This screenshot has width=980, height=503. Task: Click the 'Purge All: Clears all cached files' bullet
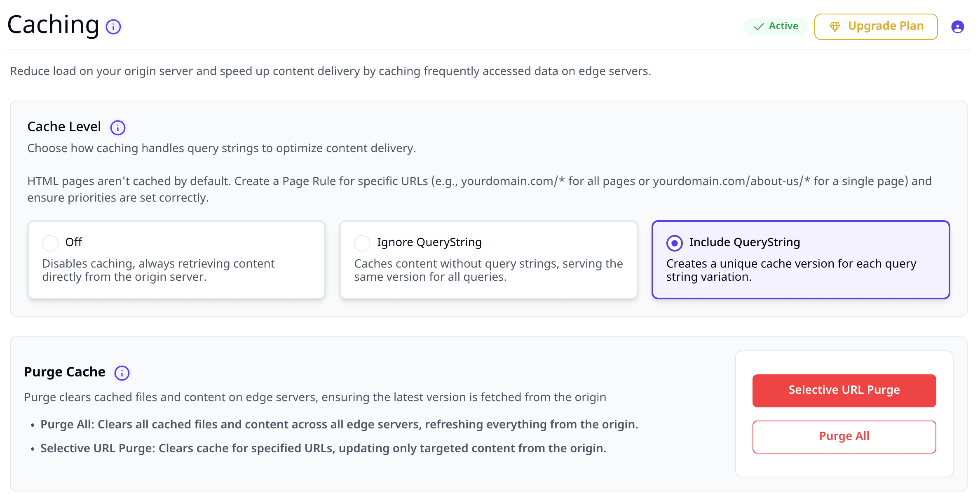coord(339,424)
